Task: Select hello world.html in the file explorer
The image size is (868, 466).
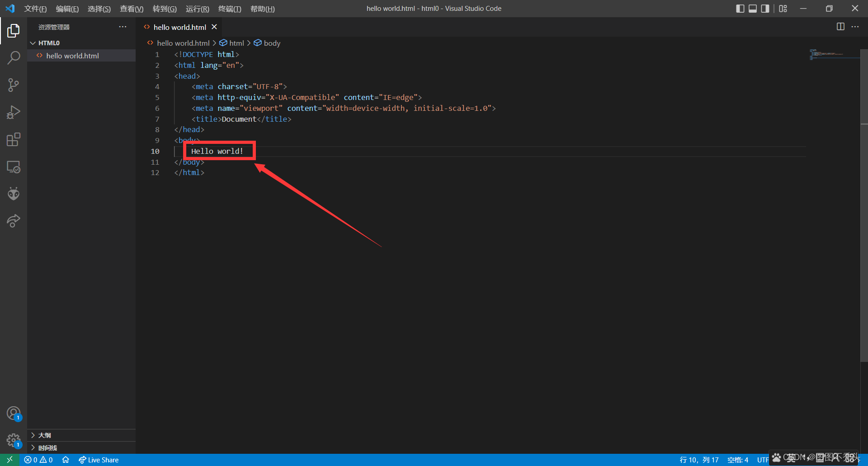Action: [81, 56]
